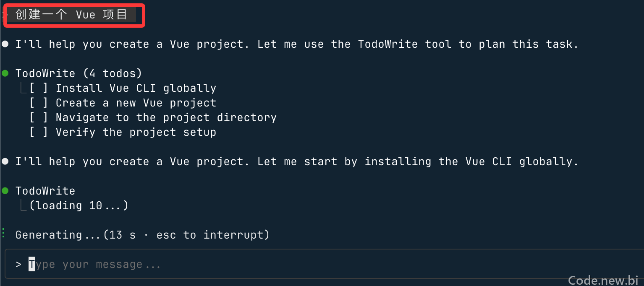Click the tree branch connector before loading 10
644x286 pixels.
click(x=23, y=205)
